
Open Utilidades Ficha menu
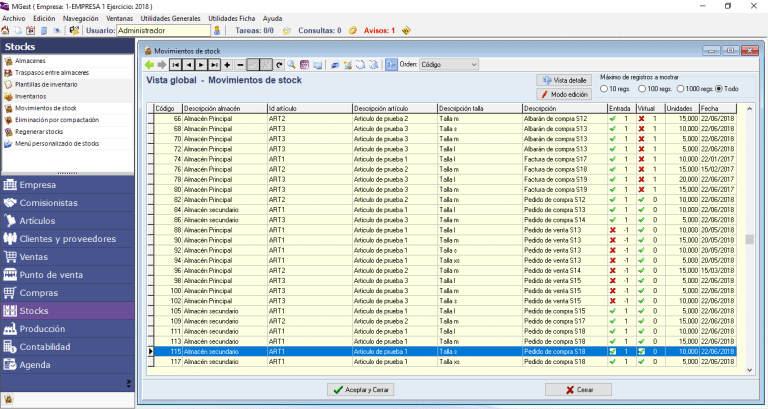[232, 19]
